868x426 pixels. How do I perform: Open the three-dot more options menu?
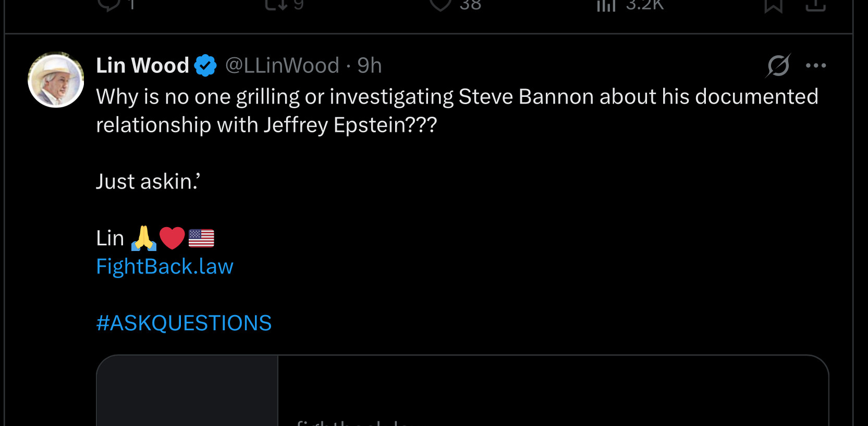(816, 66)
